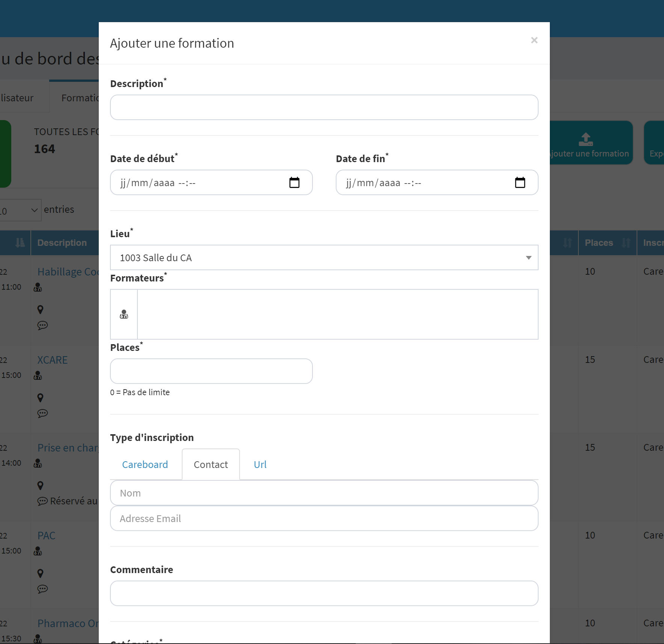Screen dimensions: 664x644
Task: Click the Export button at right edge
Action: [x=654, y=143]
